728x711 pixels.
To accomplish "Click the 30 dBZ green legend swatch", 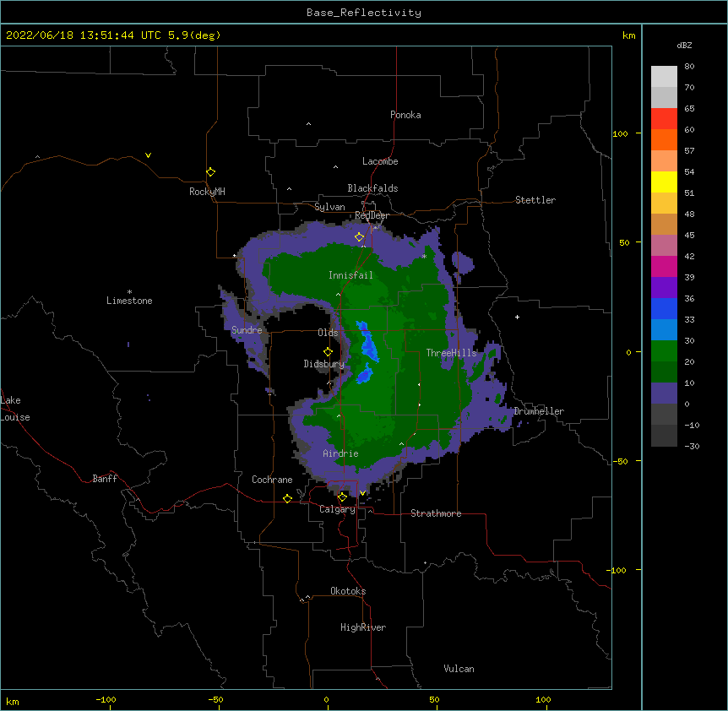I will 664,351.
